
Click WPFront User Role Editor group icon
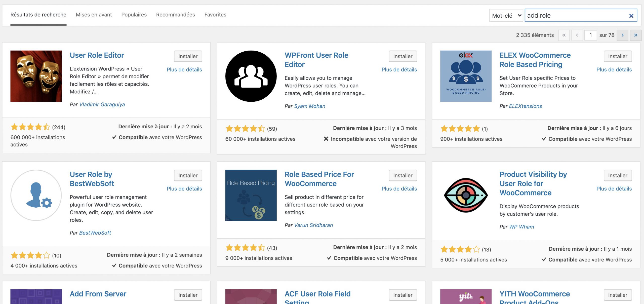[251, 76]
